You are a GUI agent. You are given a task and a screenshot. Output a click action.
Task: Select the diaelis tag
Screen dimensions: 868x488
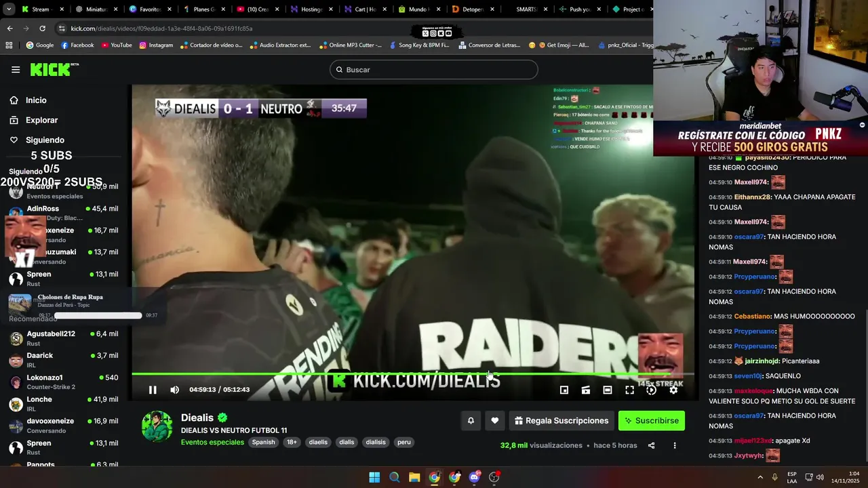[318, 442]
